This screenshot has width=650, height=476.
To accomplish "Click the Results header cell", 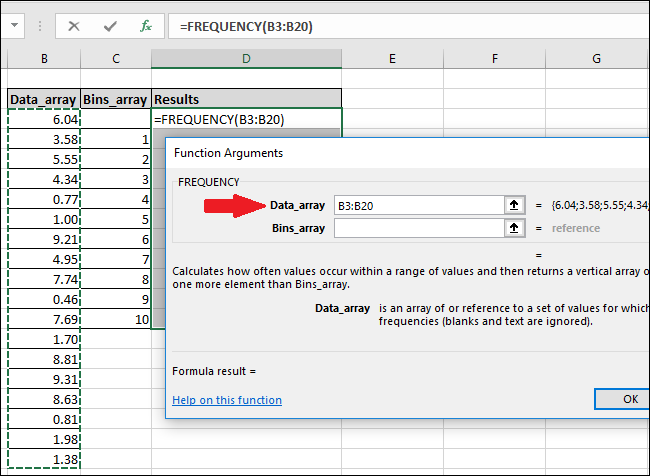I will click(246, 99).
